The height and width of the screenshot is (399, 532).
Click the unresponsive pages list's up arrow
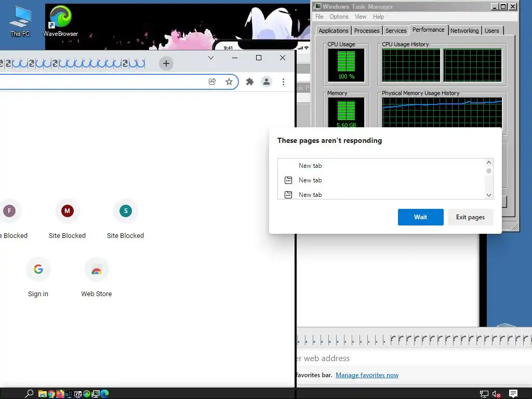(x=488, y=162)
